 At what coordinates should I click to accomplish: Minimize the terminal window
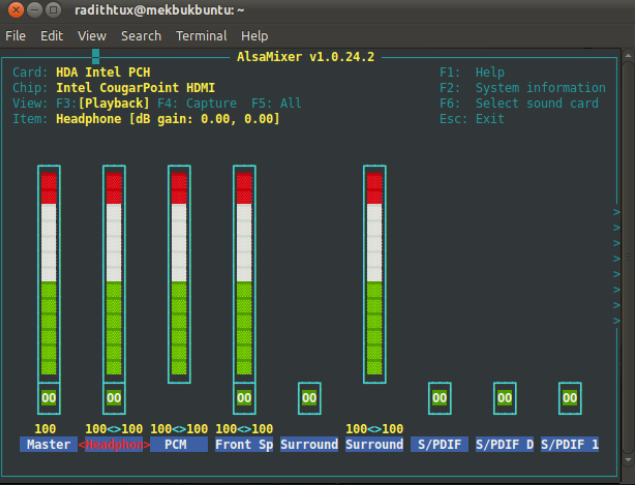(34, 10)
